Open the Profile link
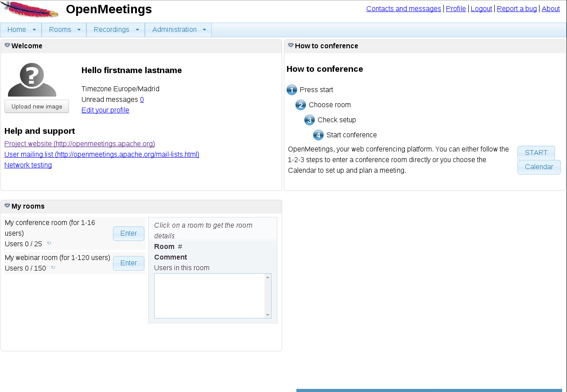Screen dimensions: 567x392 click(456, 8)
